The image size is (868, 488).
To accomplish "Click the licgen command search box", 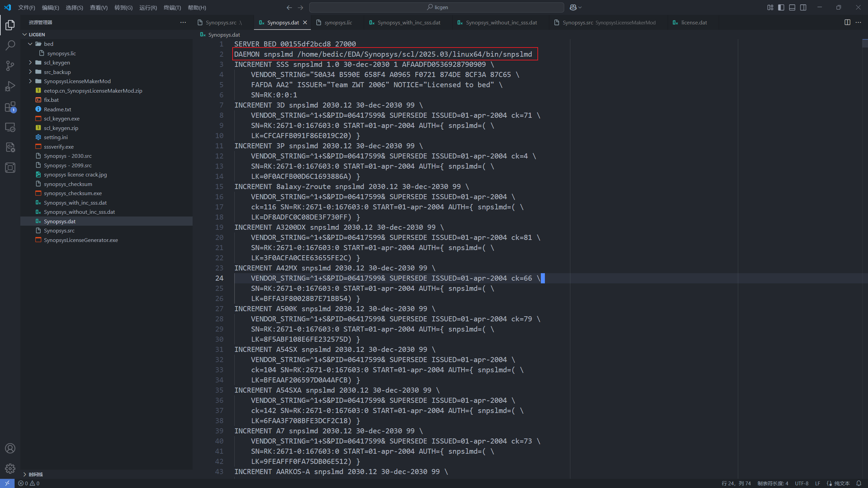I will click(437, 7).
